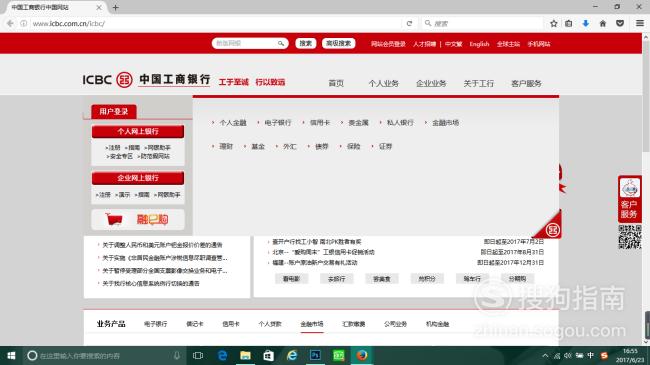Click the magnifier icon in site search box
The width and height of the screenshot is (650, 365).
pos(281,43)
